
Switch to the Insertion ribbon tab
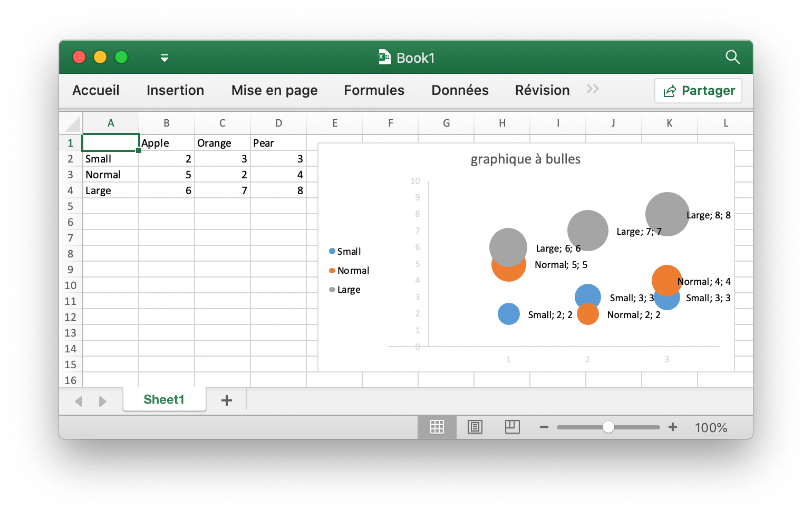pyautogui.click(x=175, y=90)
